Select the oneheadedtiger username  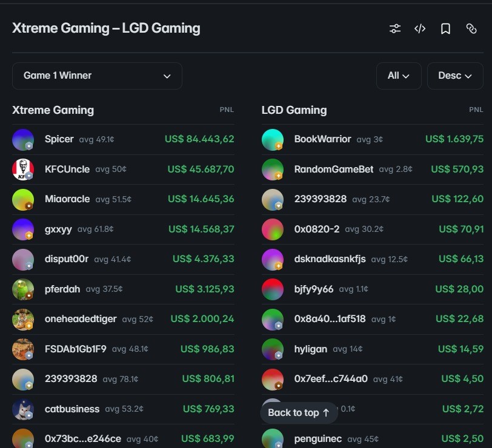click(81, 319)
